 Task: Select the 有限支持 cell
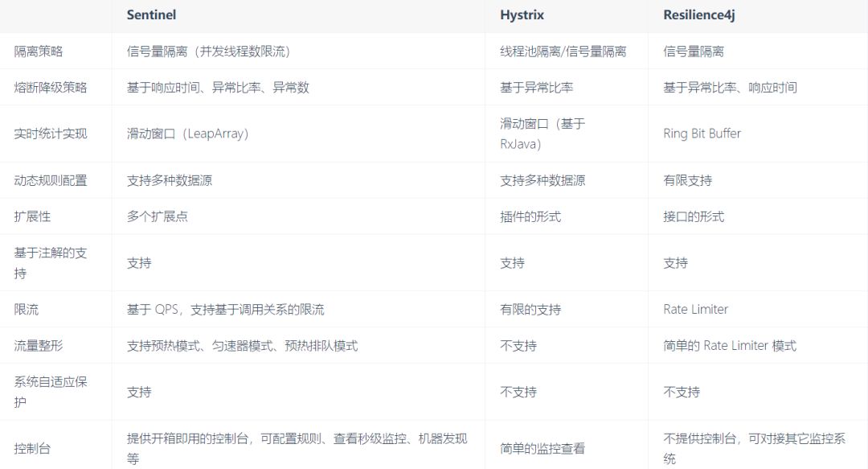tap(687, 181)
